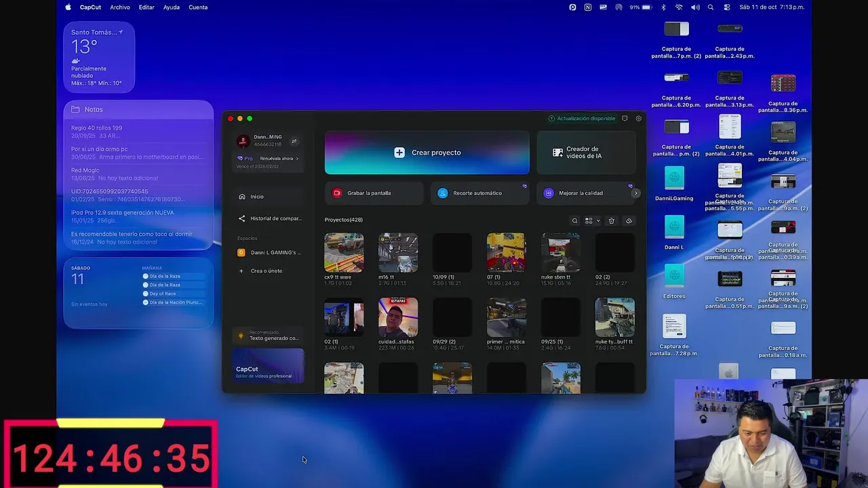Open the projects grid view dropdown
The image size is (868, 488).
click(x=592, y=221)
